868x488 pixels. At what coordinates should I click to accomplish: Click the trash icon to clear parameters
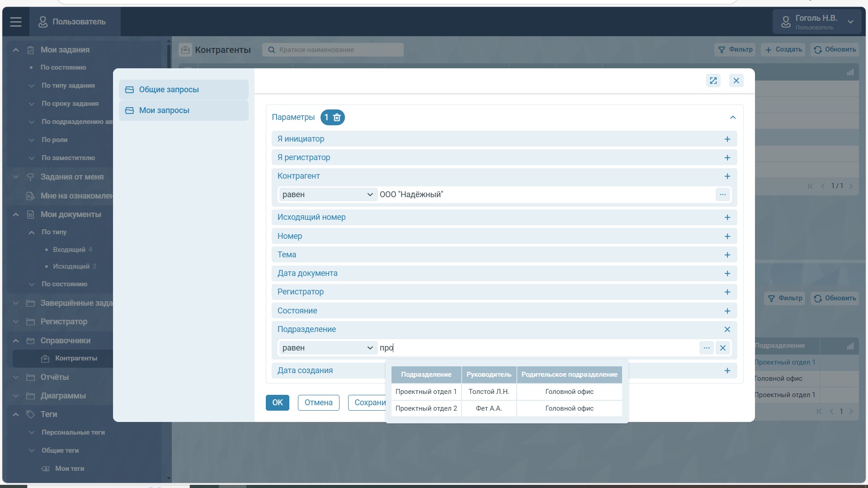[x=337, y=118]
